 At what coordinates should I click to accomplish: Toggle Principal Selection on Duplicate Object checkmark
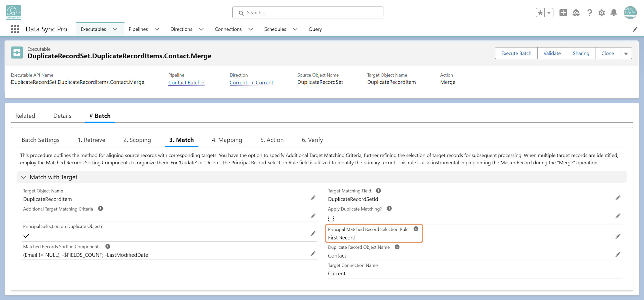point(26,236)
